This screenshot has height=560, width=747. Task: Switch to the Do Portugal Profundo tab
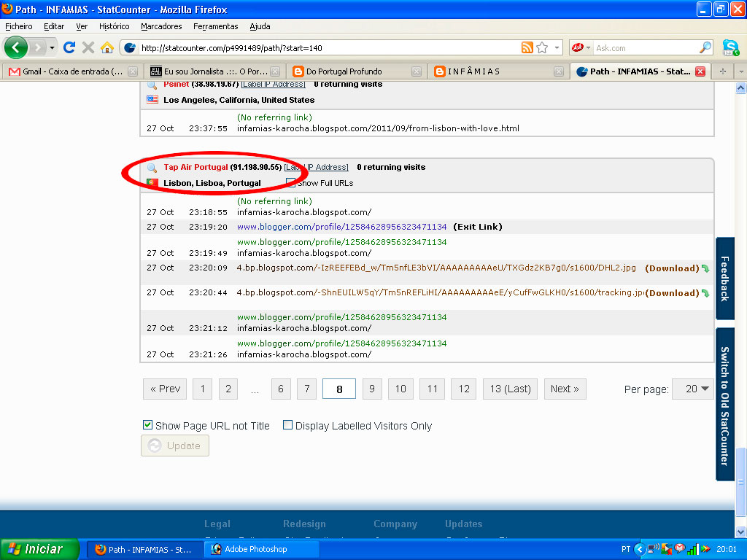356,71
